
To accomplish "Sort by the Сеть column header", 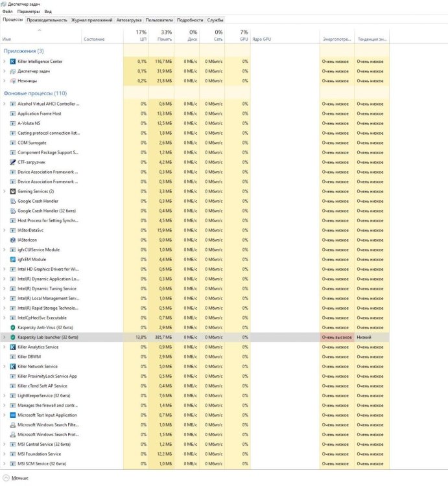I will tap(213, 36).
